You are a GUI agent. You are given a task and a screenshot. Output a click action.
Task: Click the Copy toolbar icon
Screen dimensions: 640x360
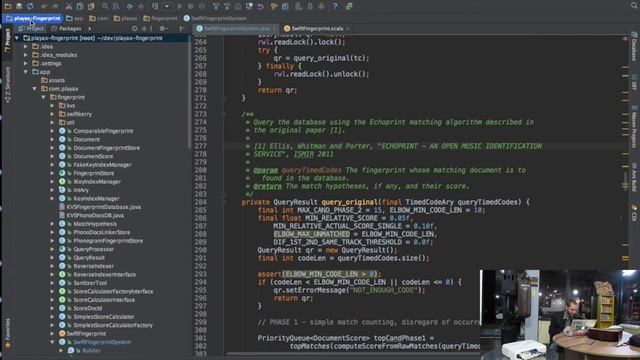tap(80, 6)
